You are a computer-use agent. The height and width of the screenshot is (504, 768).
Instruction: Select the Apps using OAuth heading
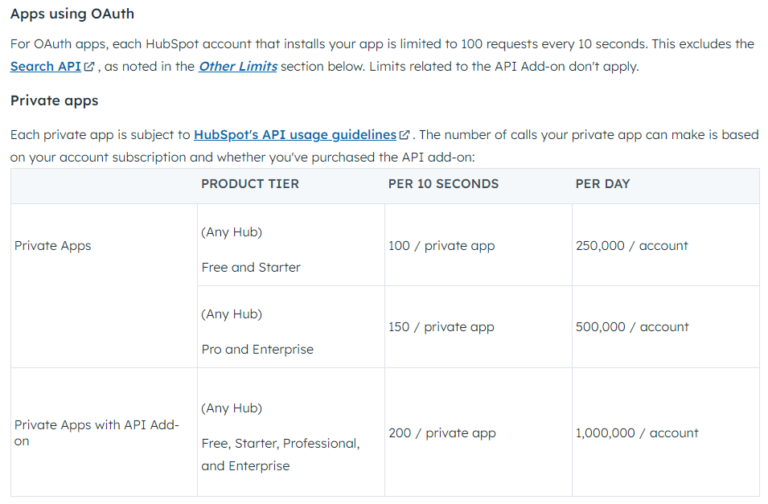(x=72, y=14)
